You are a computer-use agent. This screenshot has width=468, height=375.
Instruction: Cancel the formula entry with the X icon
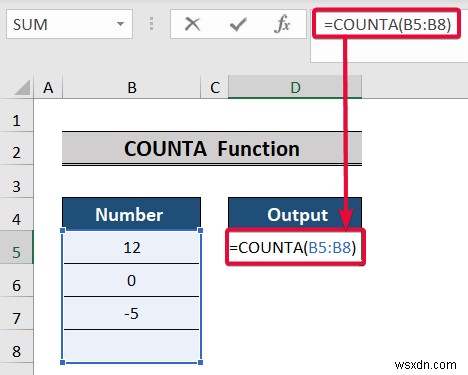[192, 24]
